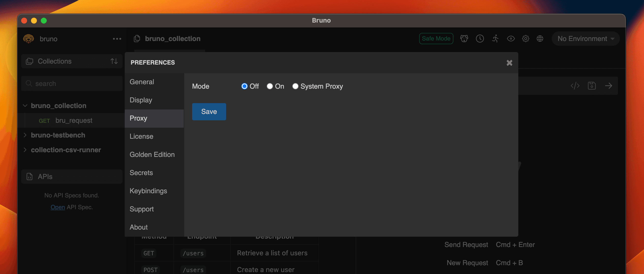Image resolution: width=644 pixels, height=274 pixels.
Task: Select the Off proxy mode
Action: [x=244, y=86]
